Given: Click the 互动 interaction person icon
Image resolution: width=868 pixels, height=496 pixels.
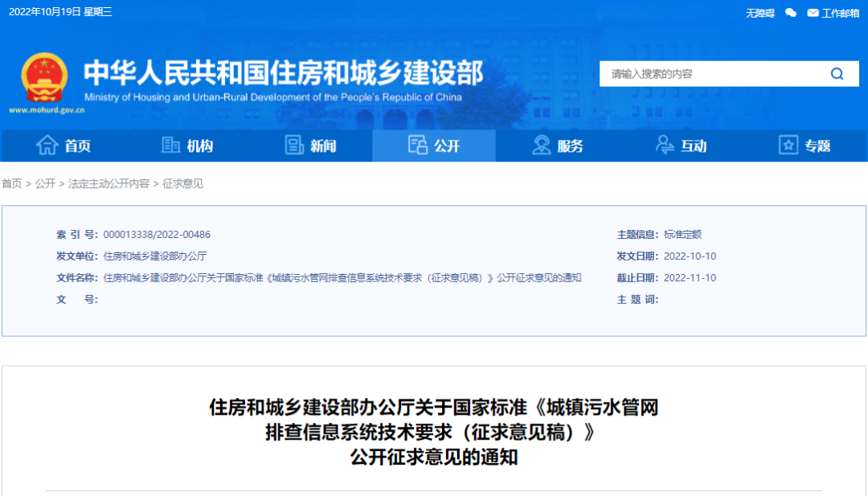Looking at the screenshot, I should (x=665, y=146).
